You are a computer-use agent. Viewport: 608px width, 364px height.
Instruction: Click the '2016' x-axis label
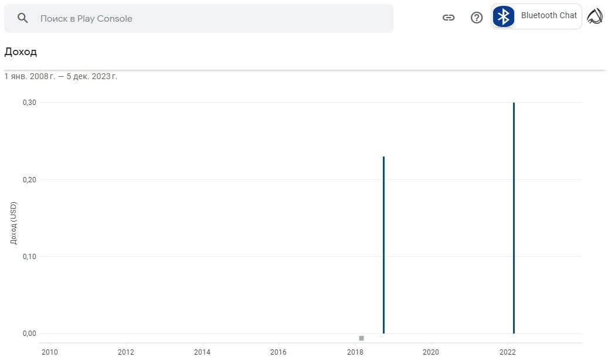pos(278,352)
